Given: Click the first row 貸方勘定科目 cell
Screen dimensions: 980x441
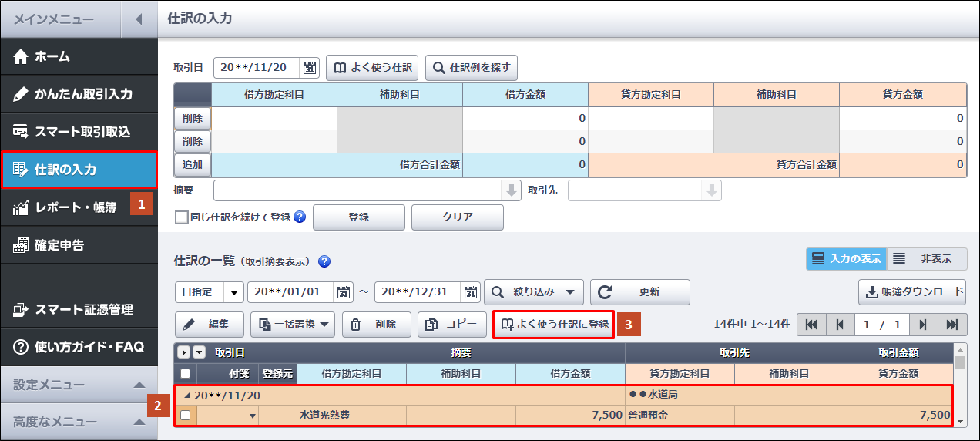Looking at the screenshot, I should (x=651, y=118).
